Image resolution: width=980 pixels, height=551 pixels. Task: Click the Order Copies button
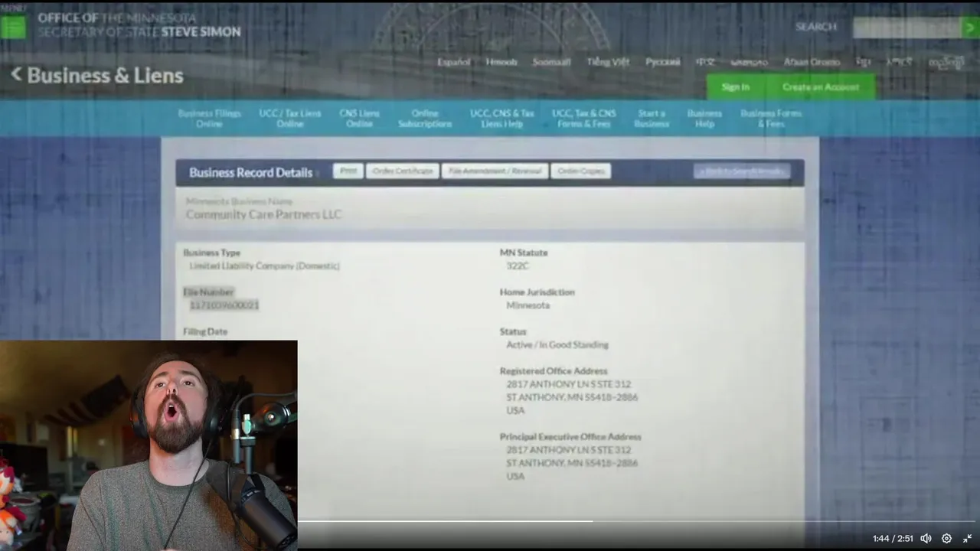click(x=581, y=171)
